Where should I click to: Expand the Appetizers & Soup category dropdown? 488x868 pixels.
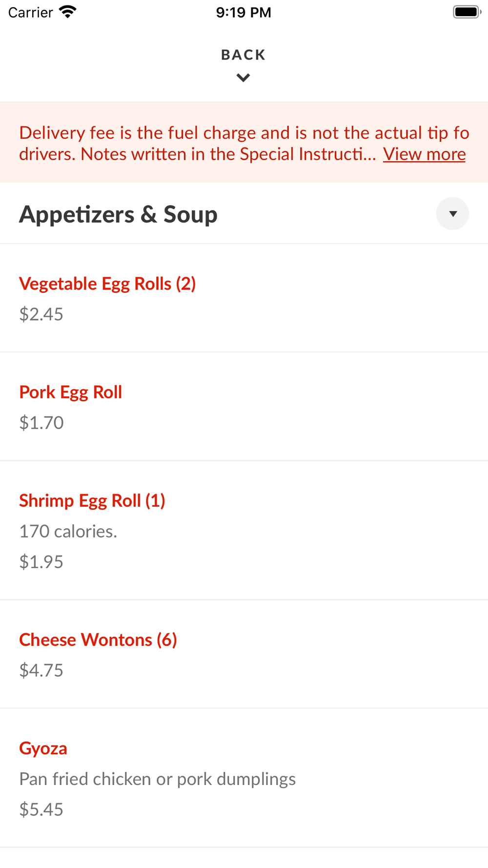click(x=452, y=213)
